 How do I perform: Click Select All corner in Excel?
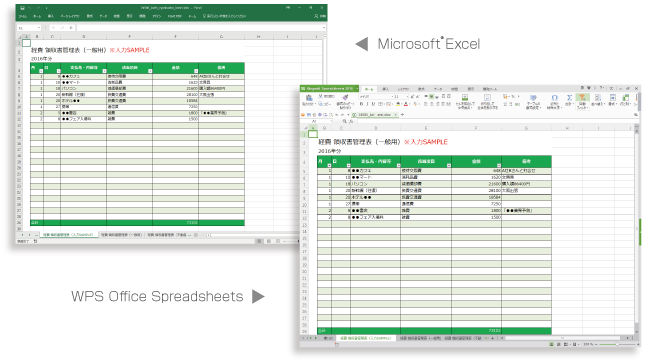click(x=19, y=36)
